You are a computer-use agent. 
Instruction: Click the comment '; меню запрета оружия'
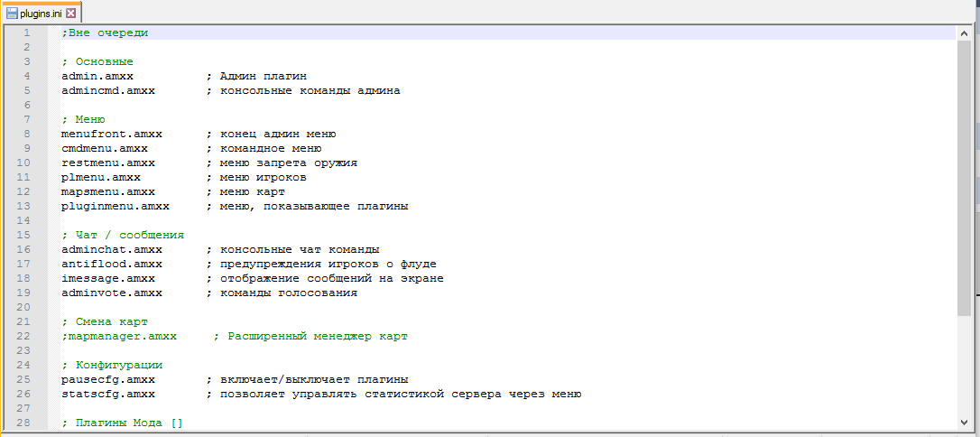(x=282, y=163)
